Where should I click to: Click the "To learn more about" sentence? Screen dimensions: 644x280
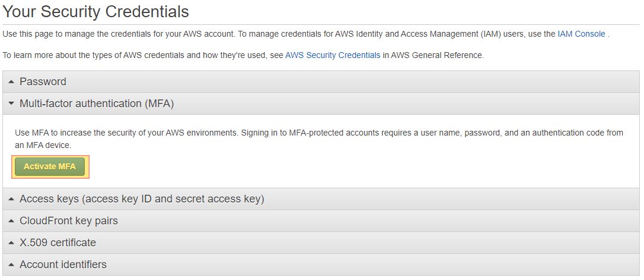pyautogui.click(x=243, y=55)
